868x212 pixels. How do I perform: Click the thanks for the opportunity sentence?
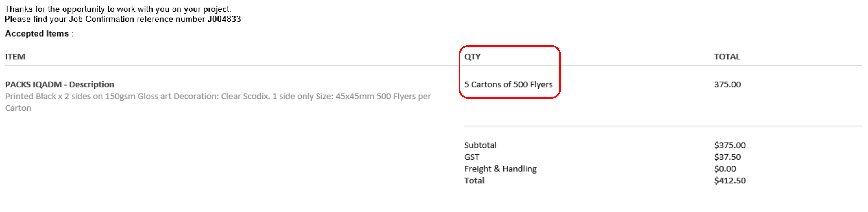pos(118,9)
